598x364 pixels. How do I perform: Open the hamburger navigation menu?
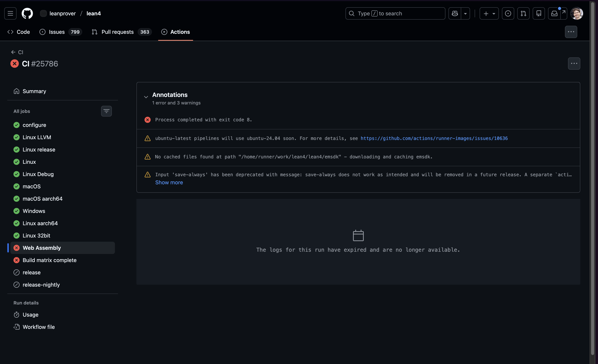(10, 13)
